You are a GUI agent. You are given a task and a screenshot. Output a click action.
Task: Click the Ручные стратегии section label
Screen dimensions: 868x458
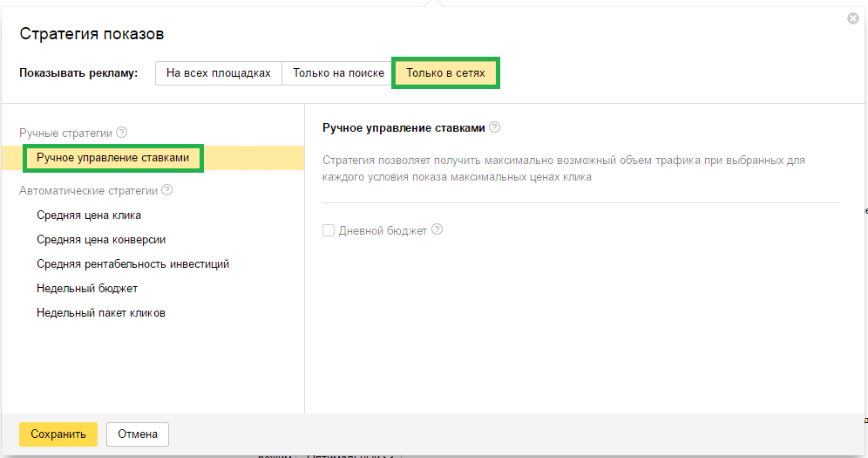(65, 133)
